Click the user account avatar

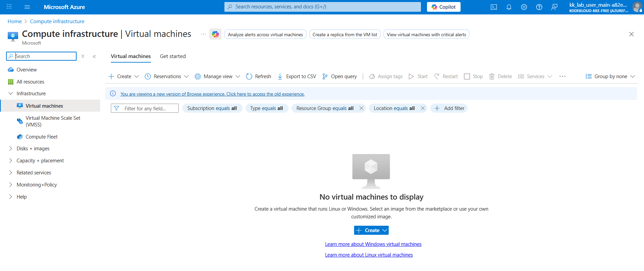[637, 7]
